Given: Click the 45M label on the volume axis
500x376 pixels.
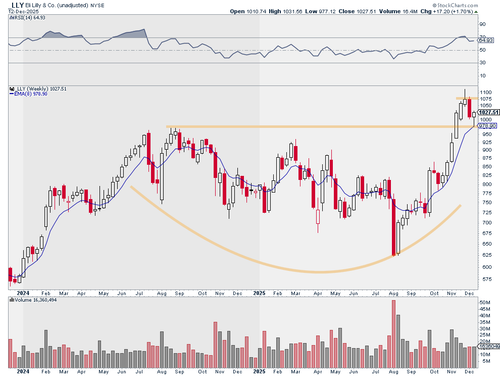Looking at the screenshot, I should [x=485, y=309].
